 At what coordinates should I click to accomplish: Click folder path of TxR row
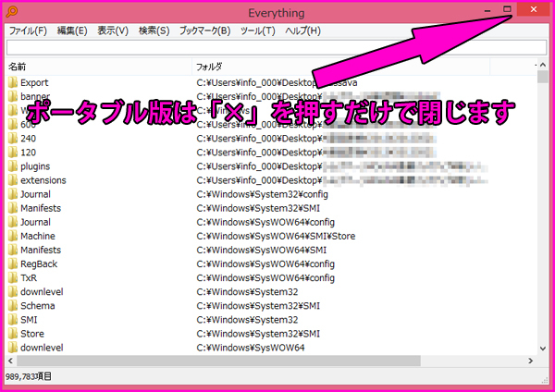click(265, 277)
